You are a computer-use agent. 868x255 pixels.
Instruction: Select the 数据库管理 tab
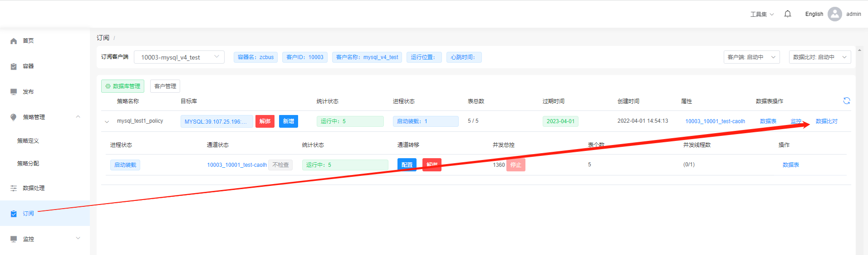click(x=123, y=86)
